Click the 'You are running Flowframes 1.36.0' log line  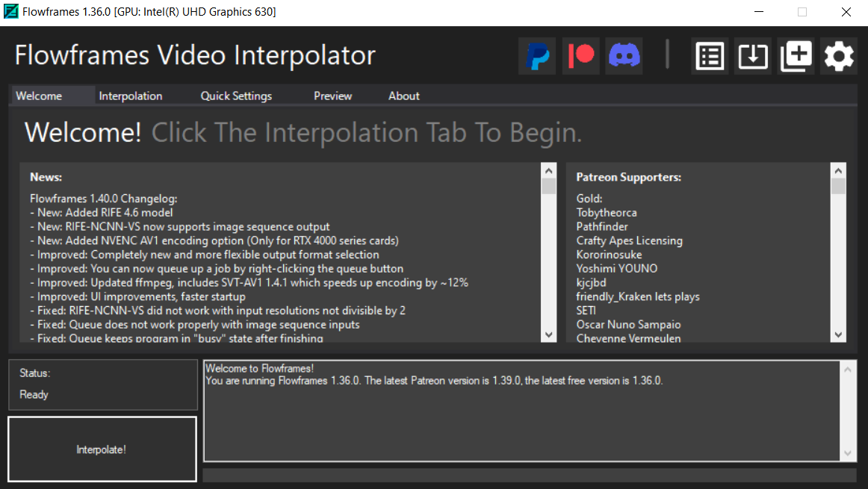pyautogui.click(x=434, y=381)
